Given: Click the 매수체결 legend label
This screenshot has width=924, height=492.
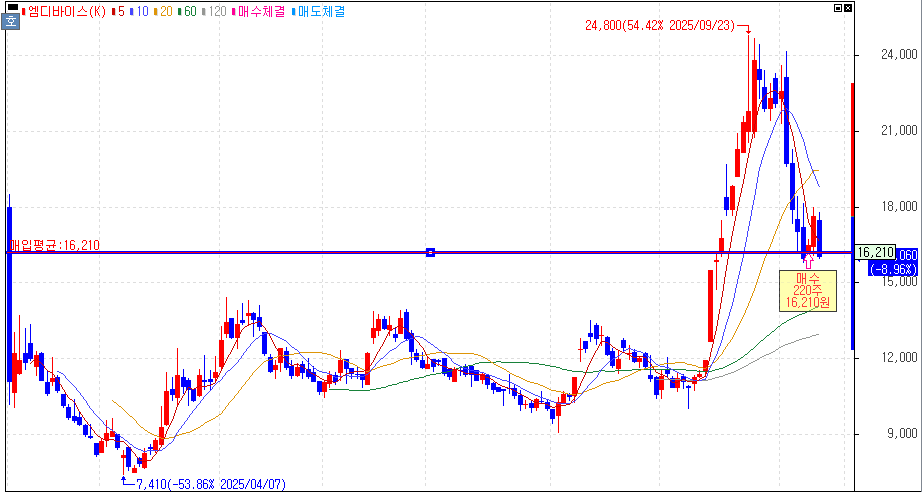Looking at the screenshot, I should tap(259, 11).
